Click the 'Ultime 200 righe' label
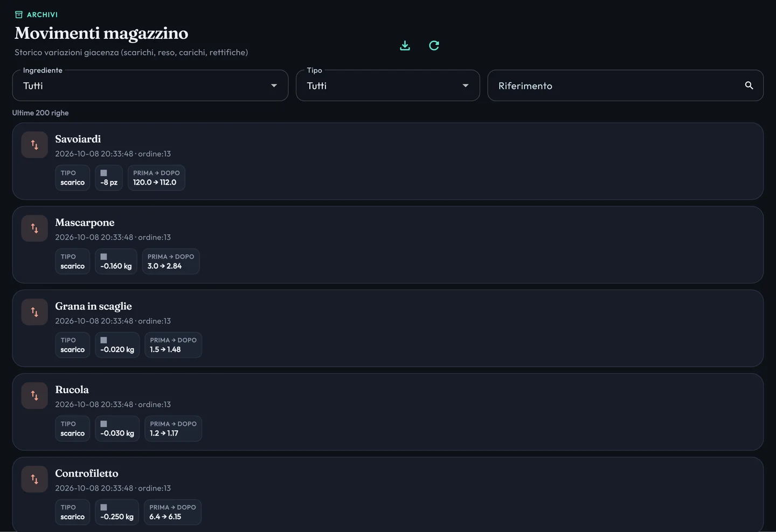Screen dimensions: 776x532 (x=40, y=113)
